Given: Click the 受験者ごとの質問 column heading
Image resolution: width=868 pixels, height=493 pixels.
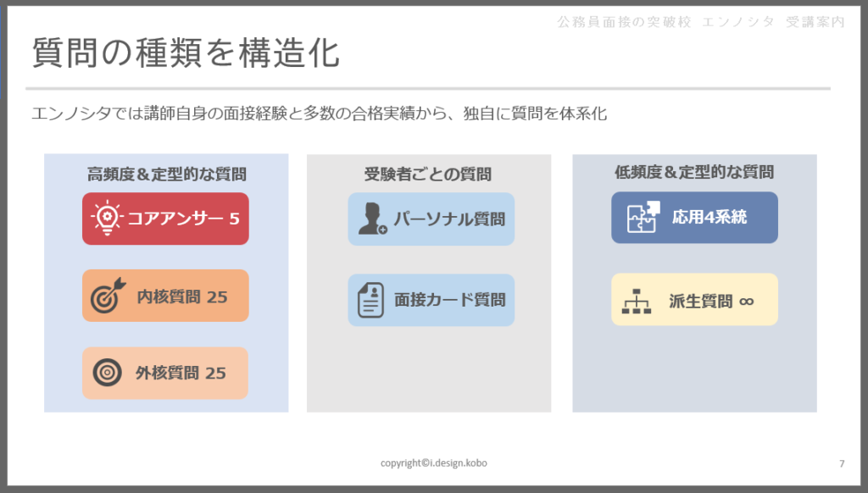Looking at the screenshot, I should click(428, 174).
